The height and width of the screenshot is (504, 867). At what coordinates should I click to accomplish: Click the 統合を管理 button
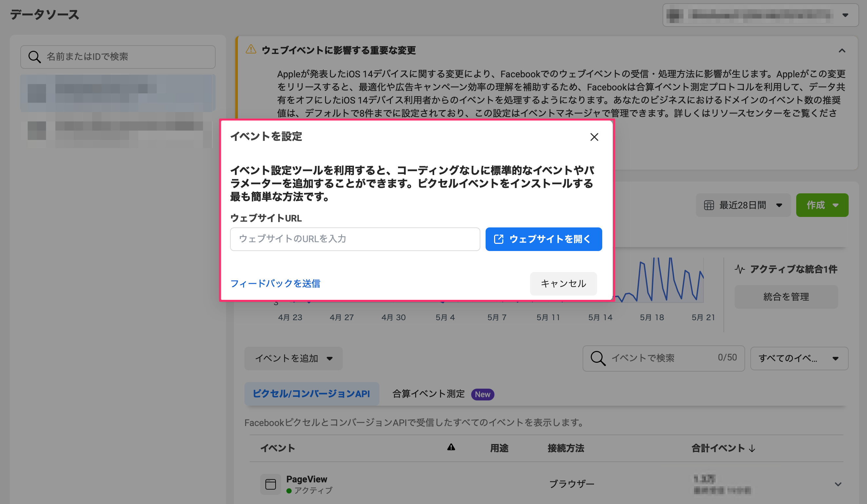coord(786,297)
